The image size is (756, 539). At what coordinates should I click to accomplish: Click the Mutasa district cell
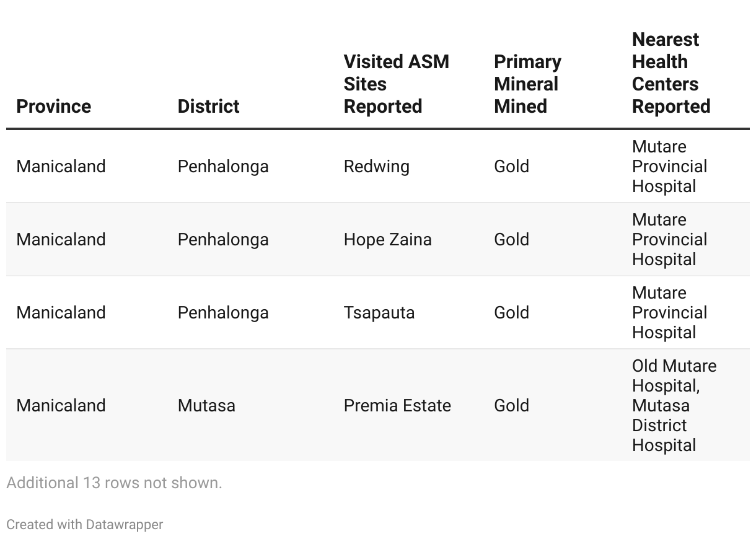tap(206, 405)
